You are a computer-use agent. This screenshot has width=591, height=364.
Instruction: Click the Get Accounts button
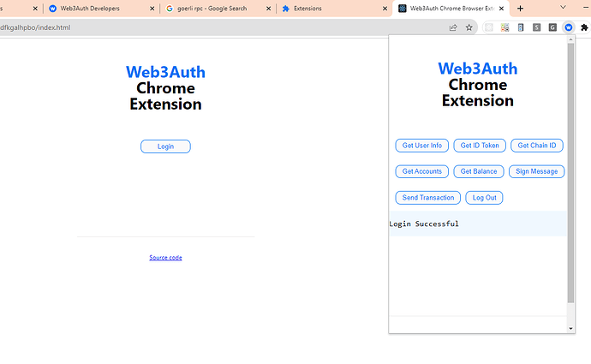click(421, 171)
